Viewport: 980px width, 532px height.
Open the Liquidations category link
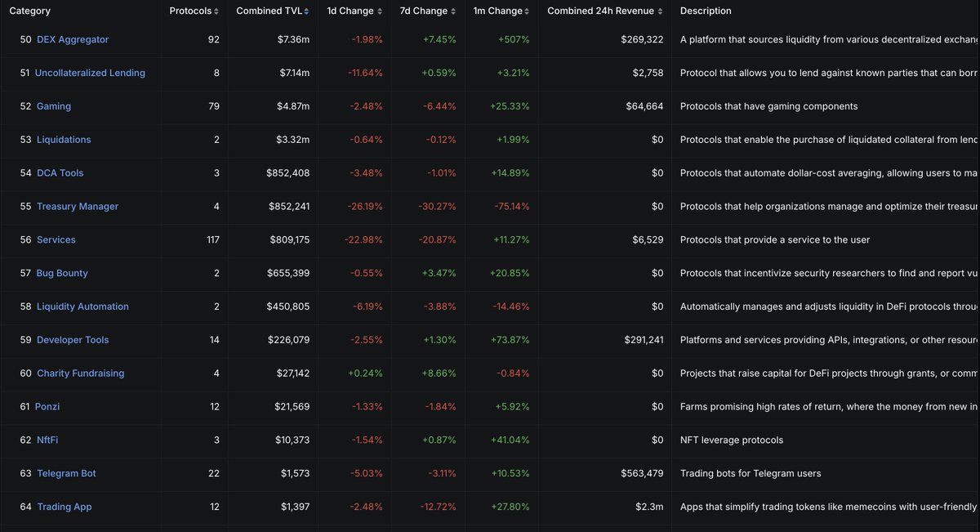64,140
